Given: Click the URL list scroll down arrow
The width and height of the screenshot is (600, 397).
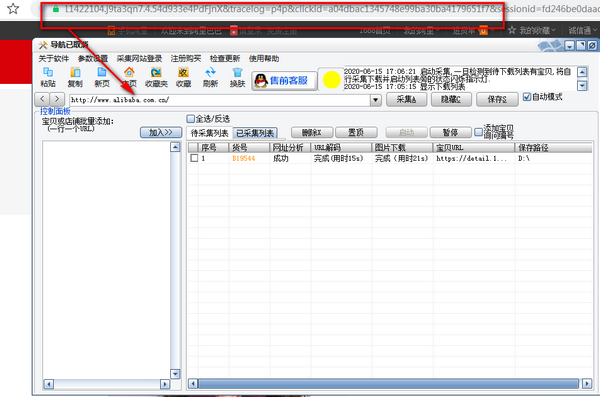Looking at the screenshot, I should pyautogui.click(x=175, y=374).
